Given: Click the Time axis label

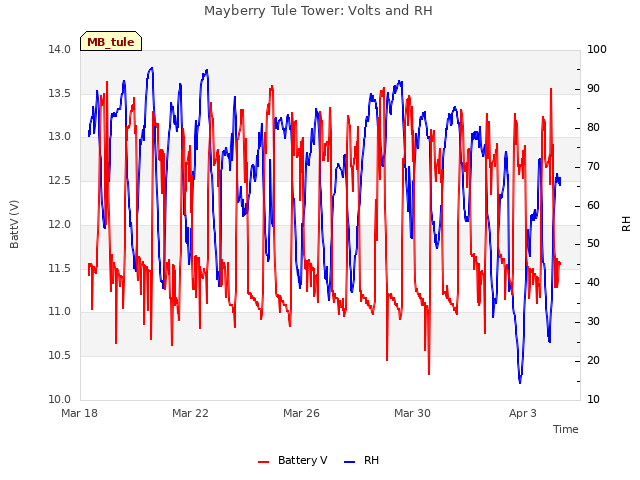Looking at the screenshot, I should (x=565, y=429).
